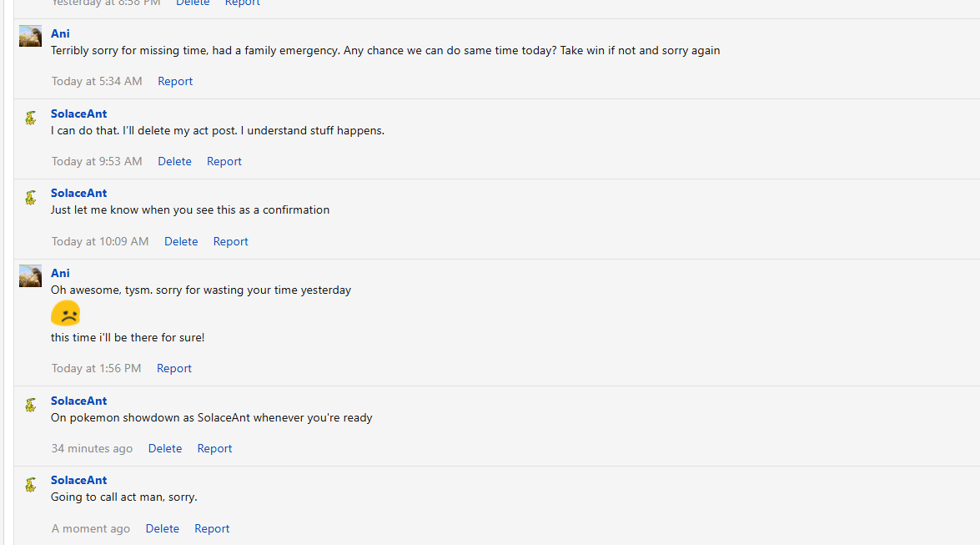Click SolaceAnt's avatar on the confirmation request post
The height and width of the screenshot is (545, 980).
31,197
